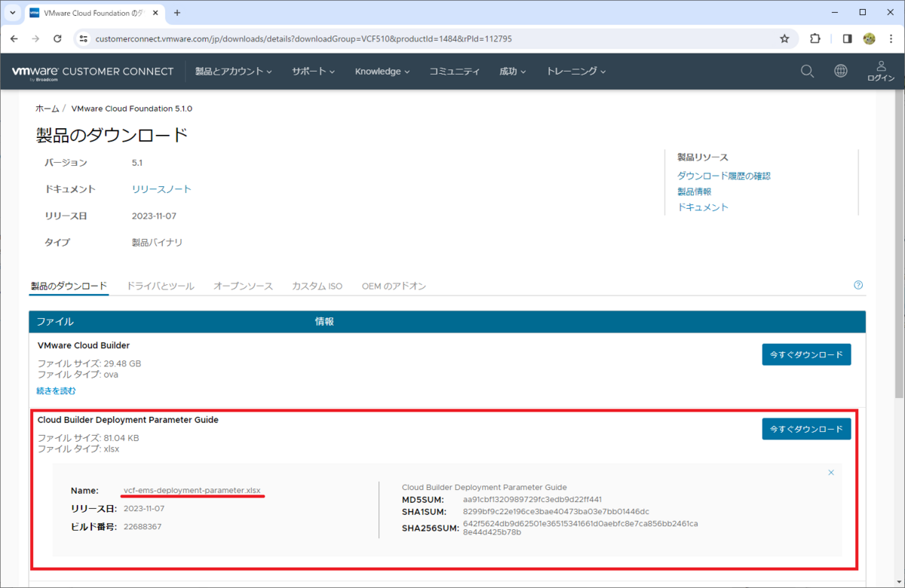Switch to the オープンソース tab
This screenshot has width=905, height=588.
click(243, 286)
